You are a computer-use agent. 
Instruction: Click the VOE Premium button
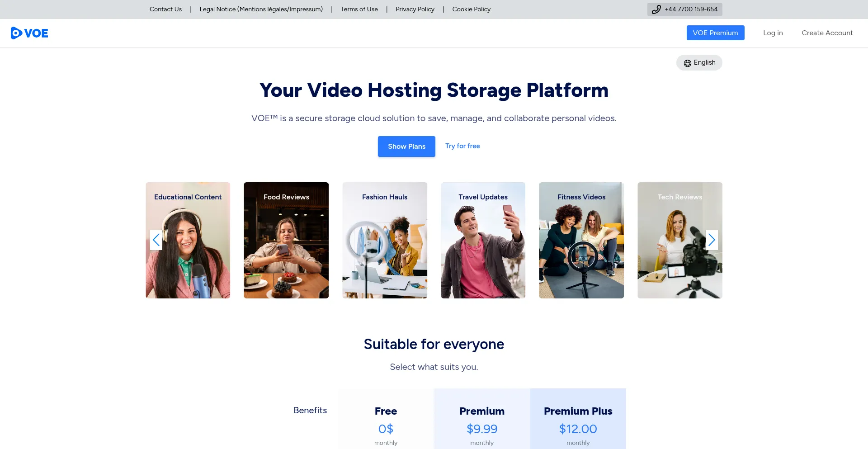(x=715, y=33)
